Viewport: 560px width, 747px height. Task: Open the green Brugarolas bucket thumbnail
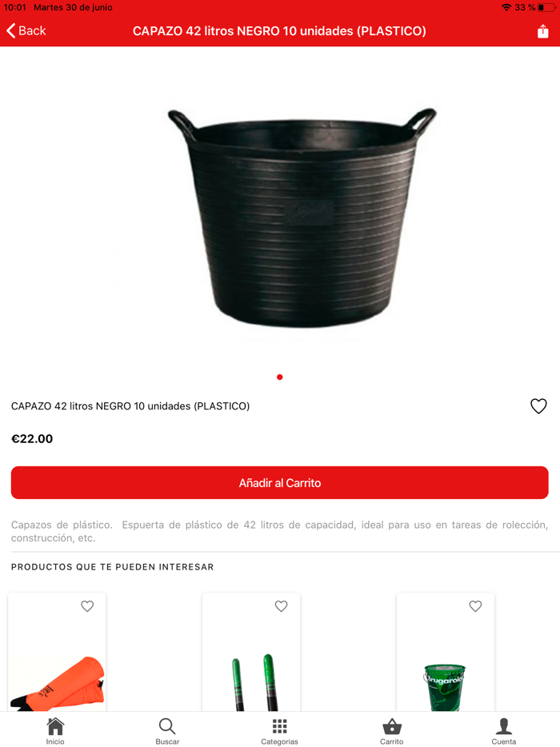(445, 687)
